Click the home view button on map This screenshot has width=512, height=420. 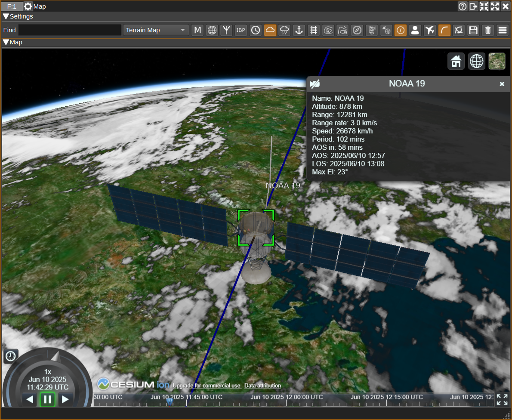[x=456, y=61]
